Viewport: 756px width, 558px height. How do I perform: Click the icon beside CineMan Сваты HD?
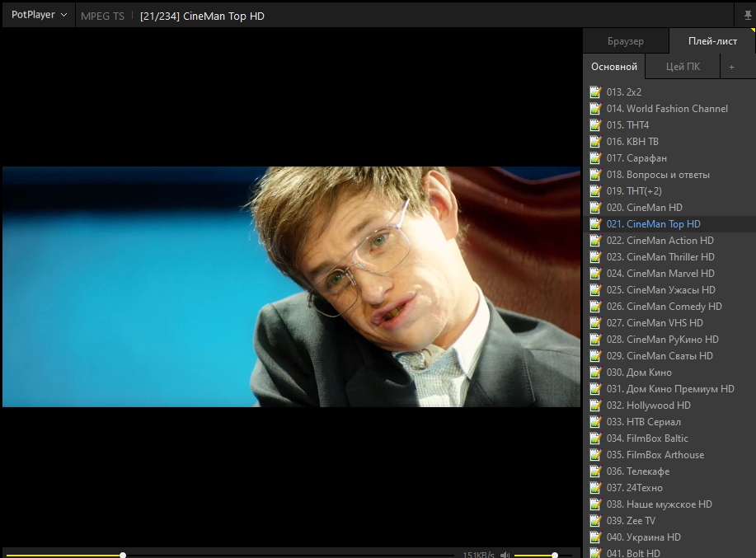point(596,355)
